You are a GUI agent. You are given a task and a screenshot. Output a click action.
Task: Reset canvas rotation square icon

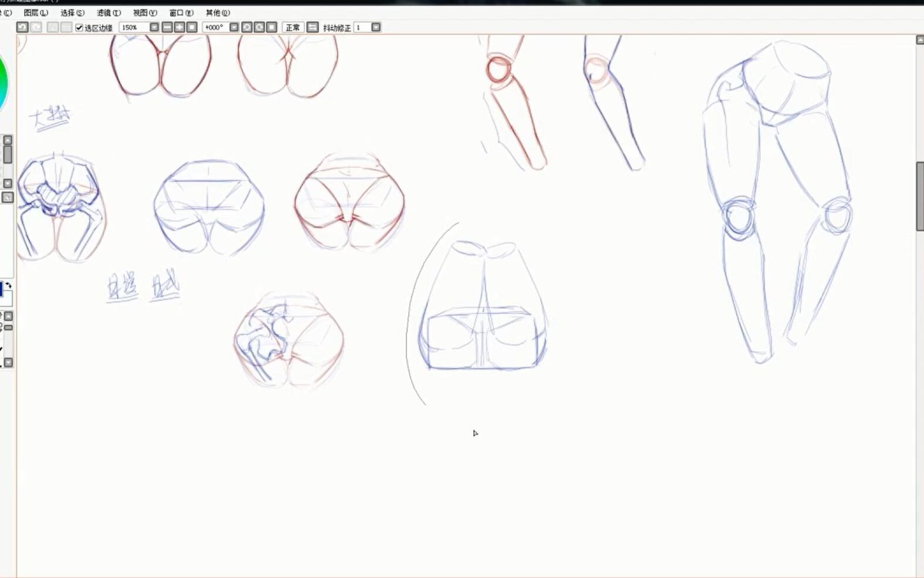(x=271, y=28)
